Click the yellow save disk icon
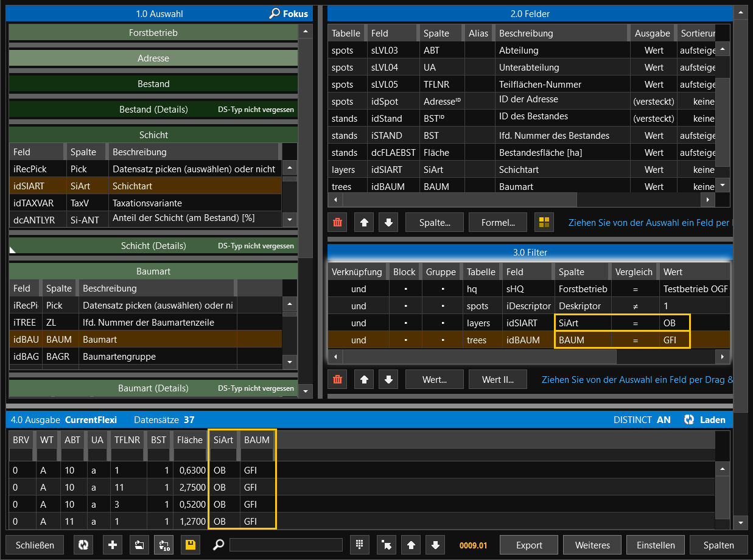The width and height of the screenshot is (753, 560). 191,545
